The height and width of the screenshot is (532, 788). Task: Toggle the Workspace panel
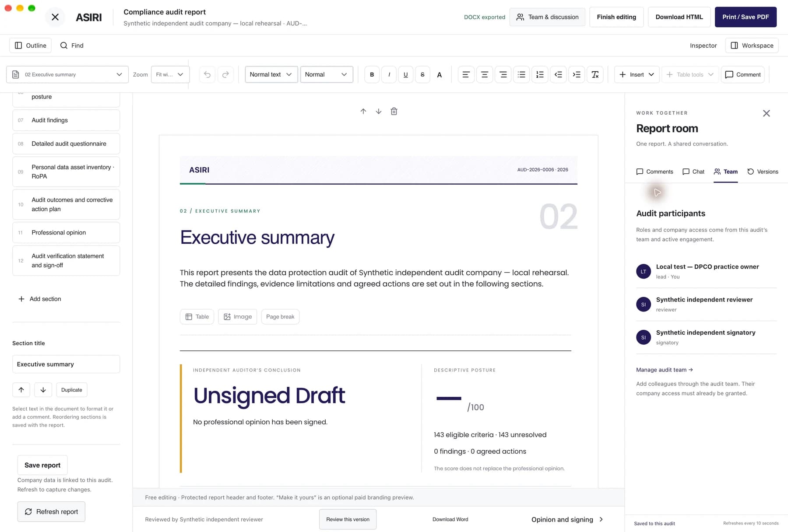[752, 45]
